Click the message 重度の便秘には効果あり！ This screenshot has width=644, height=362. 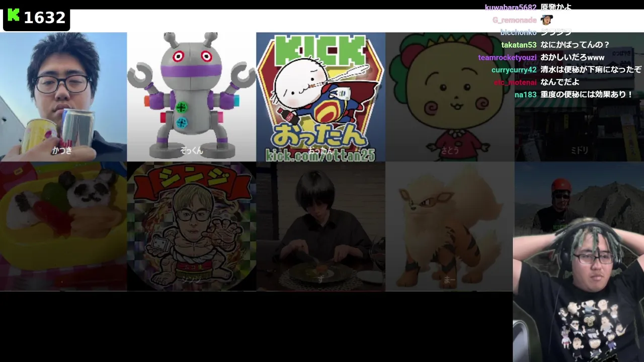[x=587, y=95]
